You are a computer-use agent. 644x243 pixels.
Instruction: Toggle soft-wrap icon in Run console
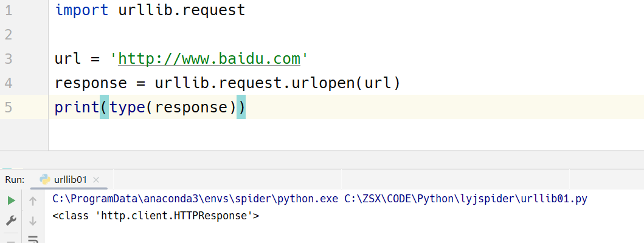[33, 239]
